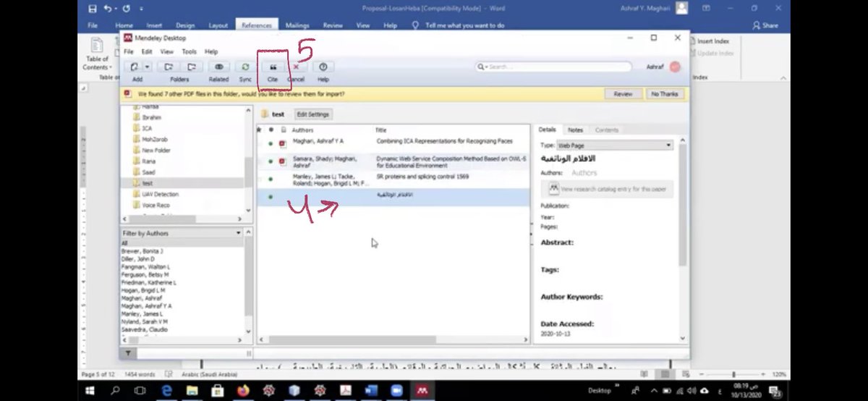Click the Windows Start button

click(x=89, y=391)
